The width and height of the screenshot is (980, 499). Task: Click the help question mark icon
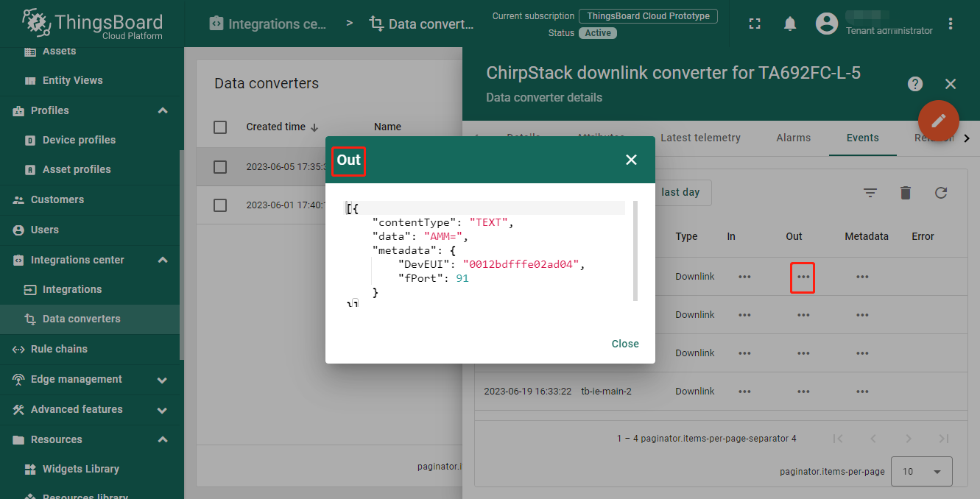click(915, 84)
